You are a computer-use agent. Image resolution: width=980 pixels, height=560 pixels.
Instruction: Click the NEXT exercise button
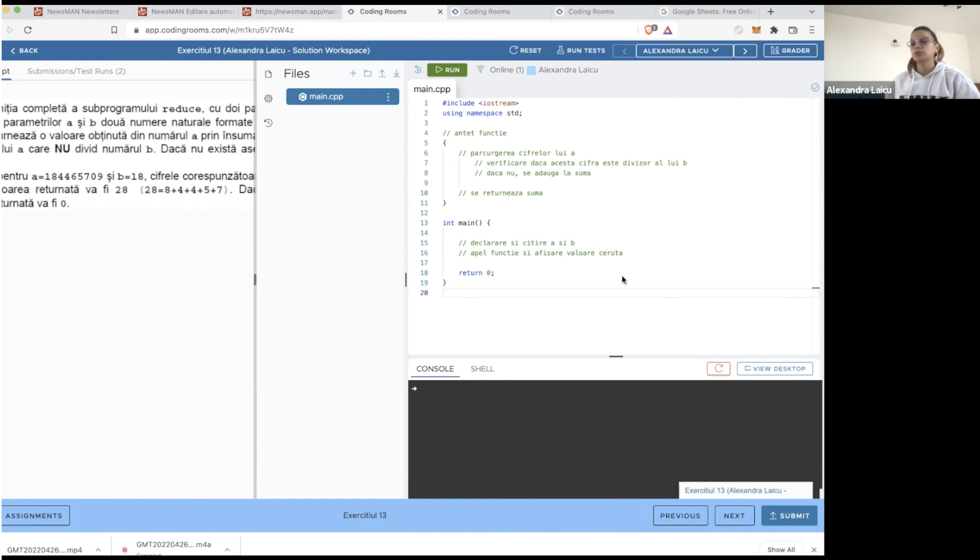(x=734, y=515)
